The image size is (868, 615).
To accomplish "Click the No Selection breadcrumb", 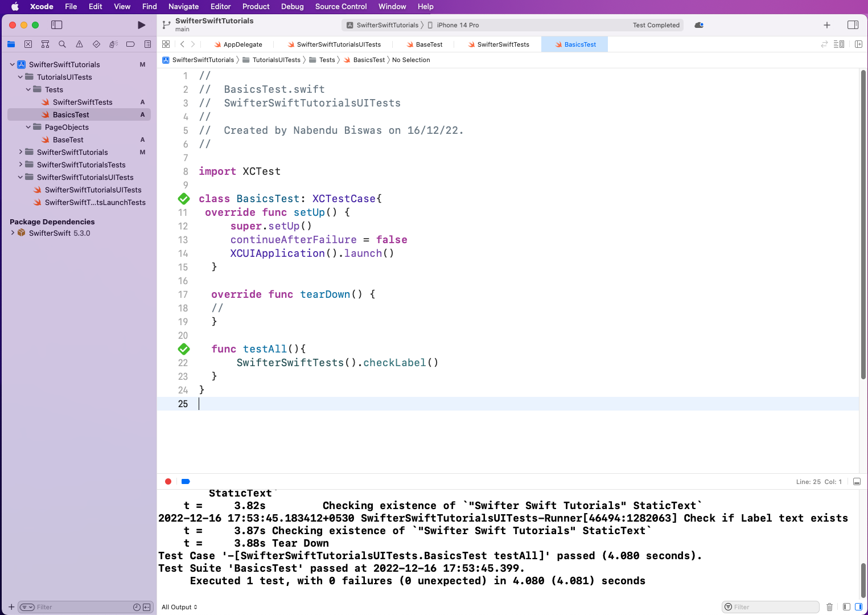I will pos(411,60).
